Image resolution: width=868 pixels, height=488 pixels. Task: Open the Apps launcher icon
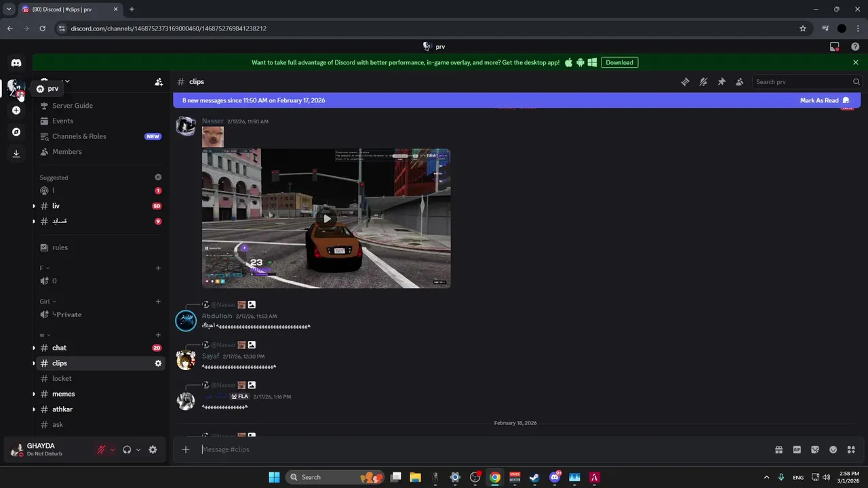pyautogui.click(x=851, y=449)
